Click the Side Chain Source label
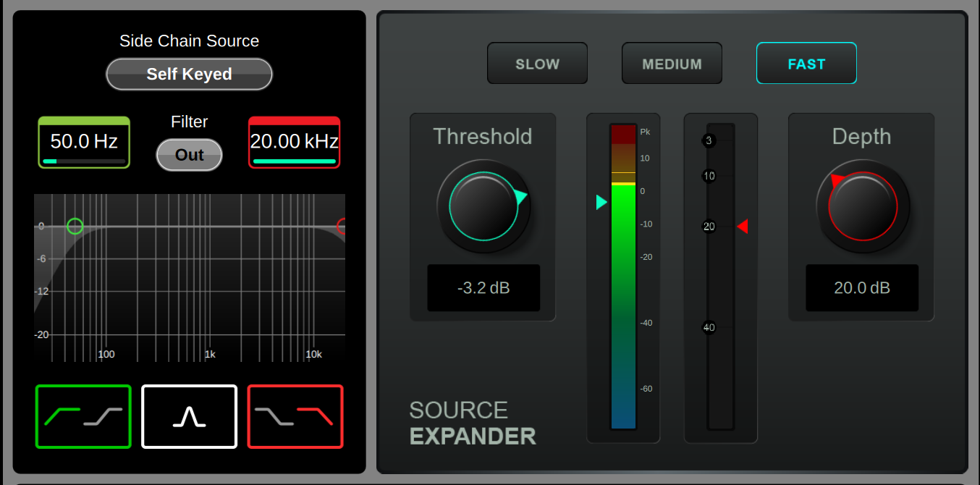Image resolution: width=980 pixels, height=485 pixels. (189, 41)
